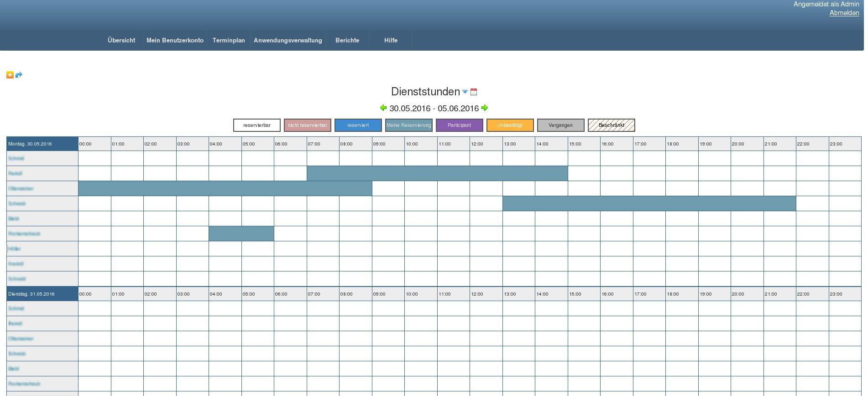Viewport: 868px width, 396px height.
Task: Go to next week with right green arrow
Action: (x=485, y=108)
